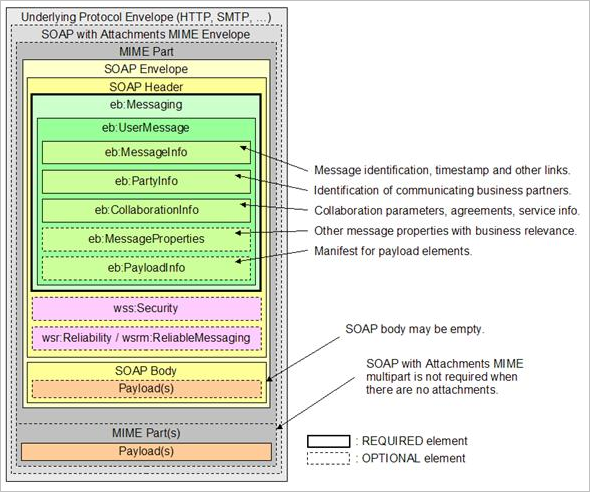Screen dimensions: 590x492
Task: Click the Payload(s) box under MIME Part(s)
Action: pos(146,451)
